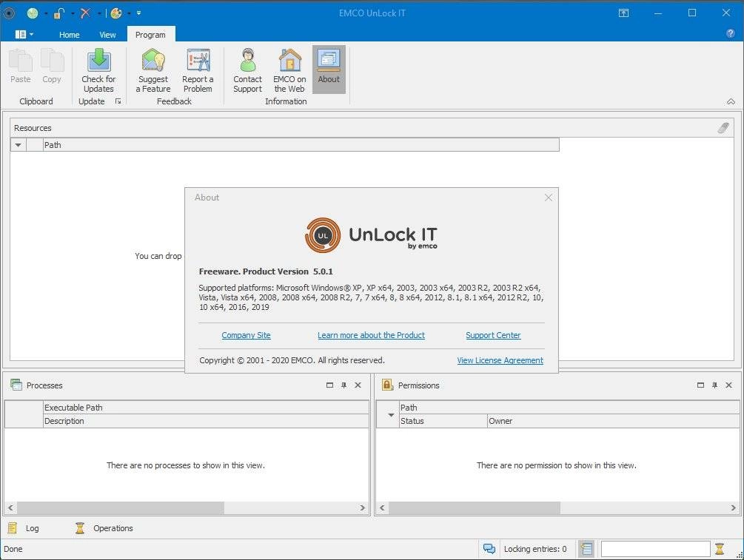Click Permissions horizontal scrollbar thumb
The height and width of the screenshot is (560, 744).
475,507
